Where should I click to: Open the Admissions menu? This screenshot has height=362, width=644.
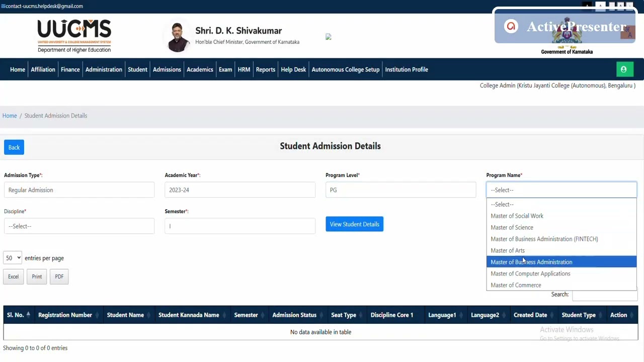coord(167,69)
